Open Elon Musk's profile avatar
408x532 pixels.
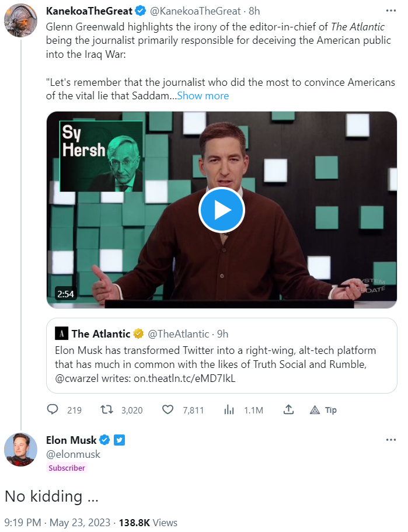21,449
